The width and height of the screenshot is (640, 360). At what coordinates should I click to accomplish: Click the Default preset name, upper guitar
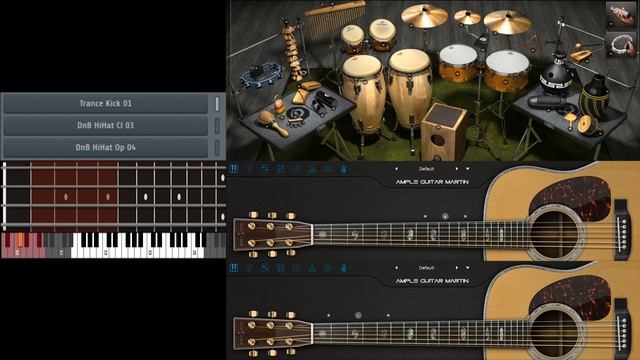[x=426, y=169]
